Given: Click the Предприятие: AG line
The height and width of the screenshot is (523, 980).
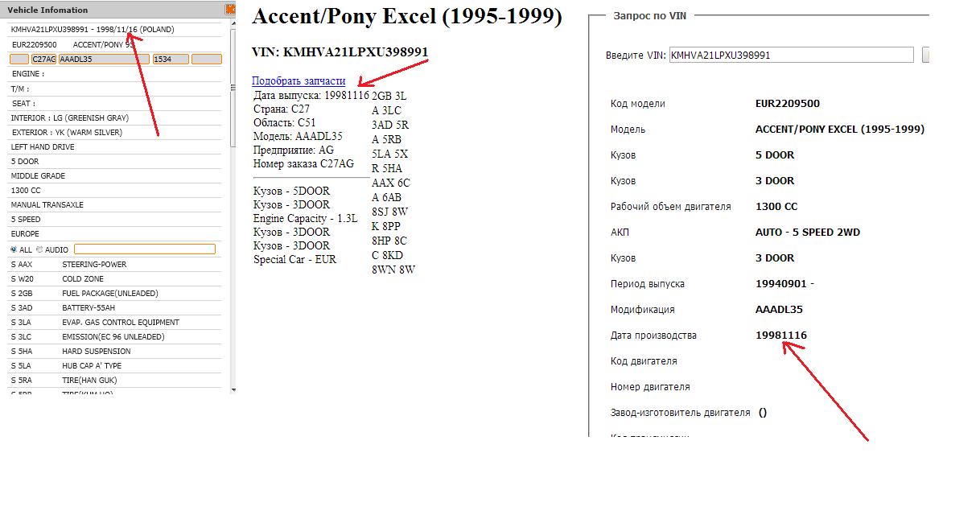Looking at the screenshot, I should point(294,150).
